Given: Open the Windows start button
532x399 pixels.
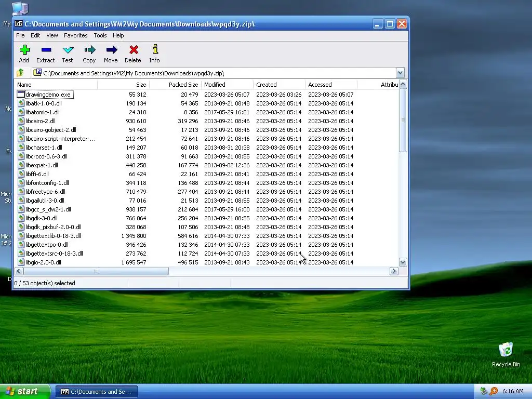Looking at the screenshot, I should 25,391.
